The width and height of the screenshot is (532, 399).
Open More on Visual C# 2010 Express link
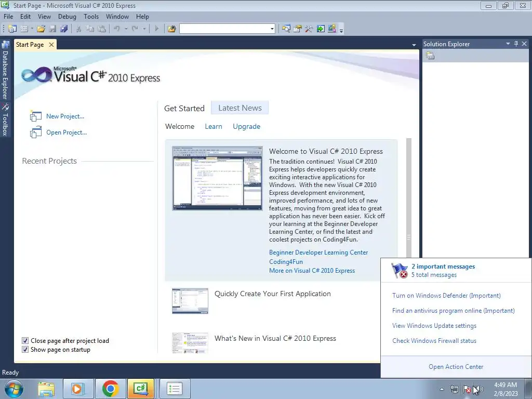[x=312, y=270]
